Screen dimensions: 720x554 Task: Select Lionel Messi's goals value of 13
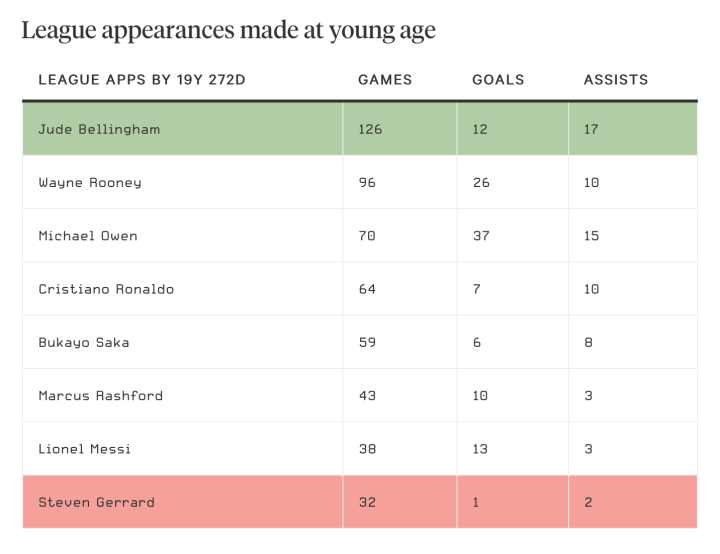pos(480,449)
